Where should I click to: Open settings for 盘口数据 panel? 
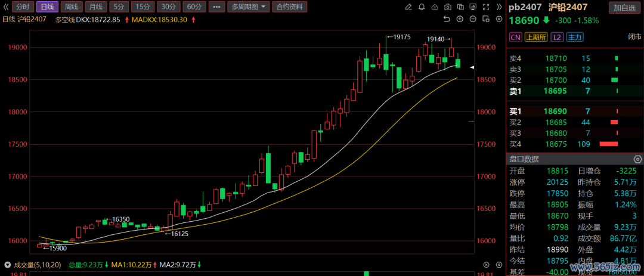637,159
